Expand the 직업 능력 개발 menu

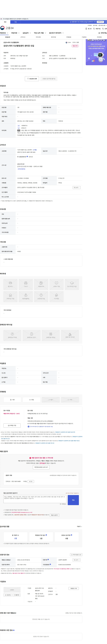40,33
